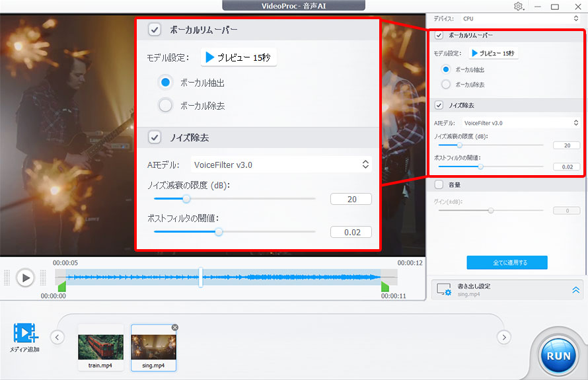Open the デバイス CPU dropdown
Screen dimensions: 588x380
[520, 19]
